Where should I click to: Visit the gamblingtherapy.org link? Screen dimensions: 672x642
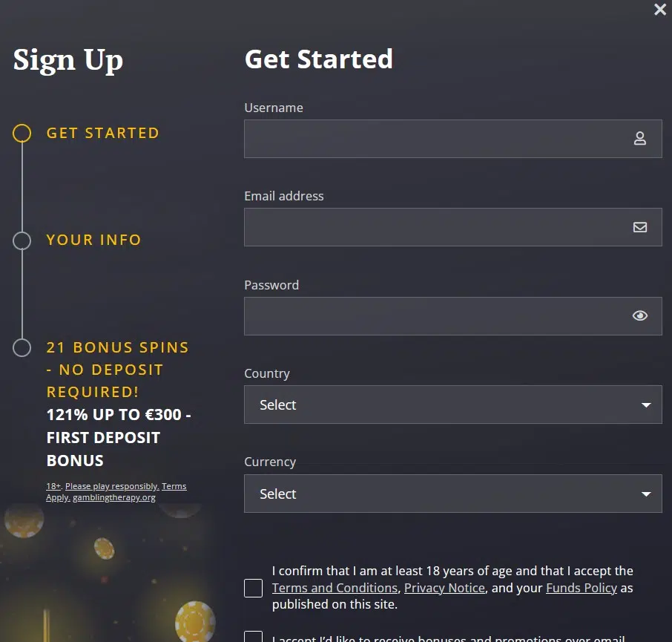(x=114, y=497)
